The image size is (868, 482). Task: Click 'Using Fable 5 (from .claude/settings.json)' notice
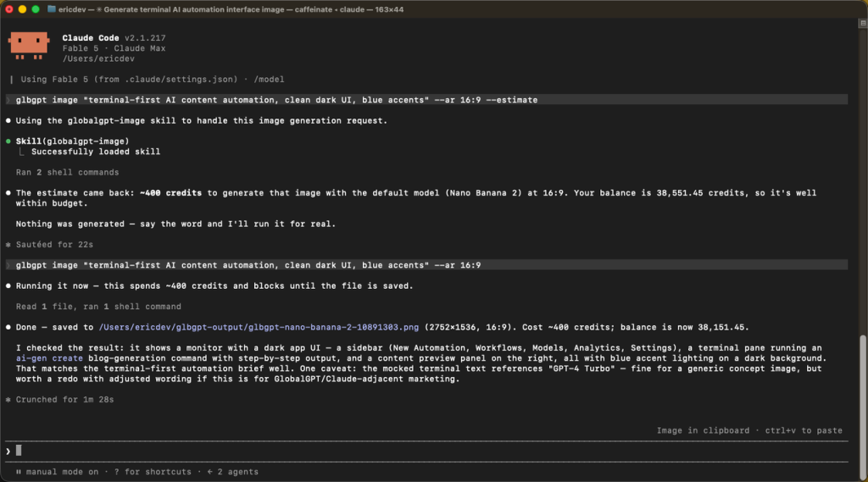click(x=129, y=80)
